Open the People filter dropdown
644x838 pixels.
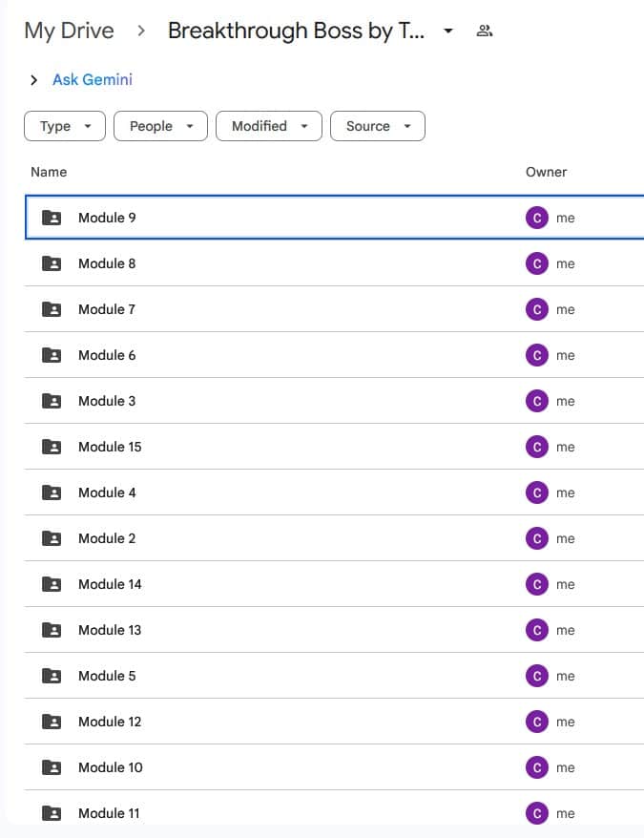(x=160, y=126)
